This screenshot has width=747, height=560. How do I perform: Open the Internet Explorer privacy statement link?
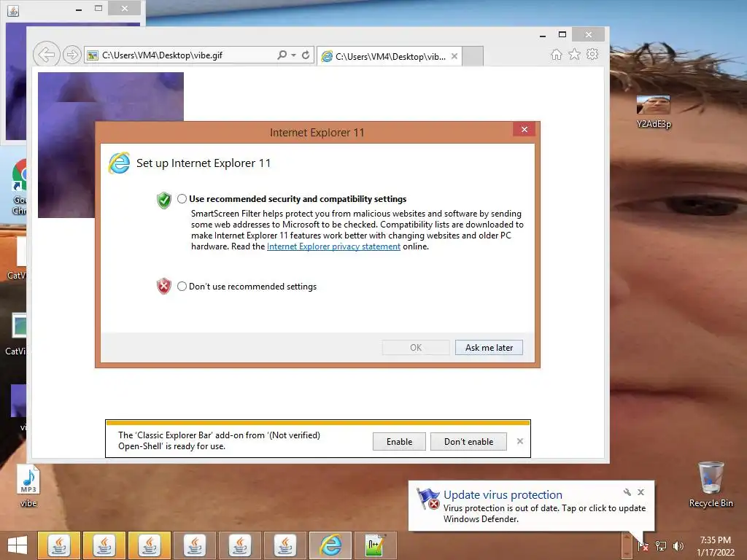tap(333, 246)
